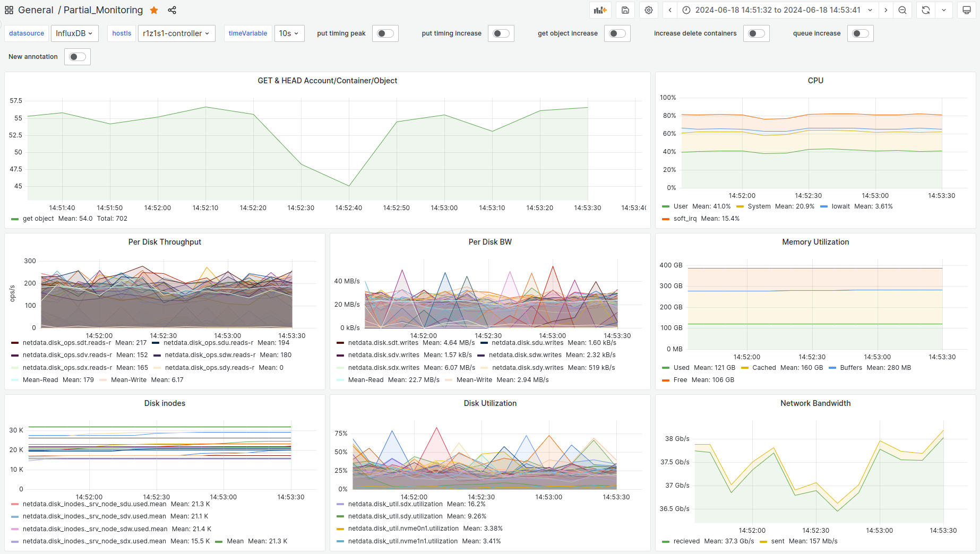Save the dashboard with the disk icon

(625, 10)
